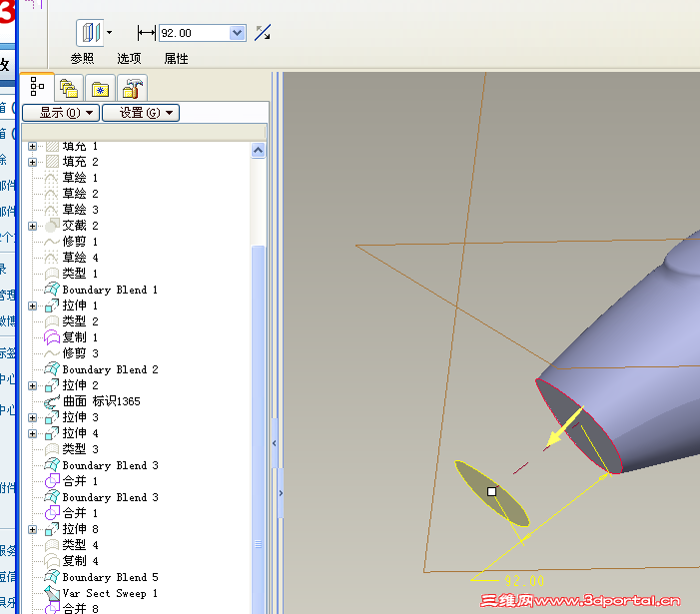Click the Boundary Blend 1 feature icon
This screenshot has height=614, width=700.
coord(52,290)
